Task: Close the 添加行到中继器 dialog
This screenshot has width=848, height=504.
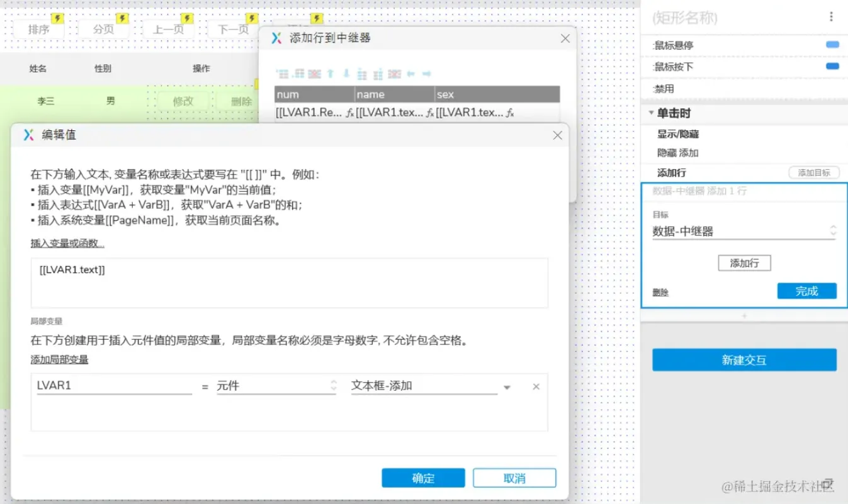Action: click(x=565, y=38)
